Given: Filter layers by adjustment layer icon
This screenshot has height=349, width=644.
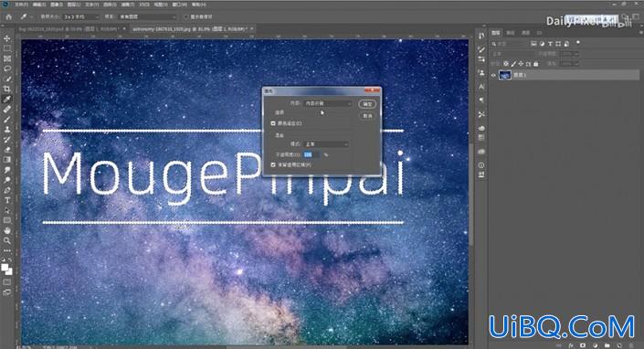Looking at the screenshot, I should [542, 44].
